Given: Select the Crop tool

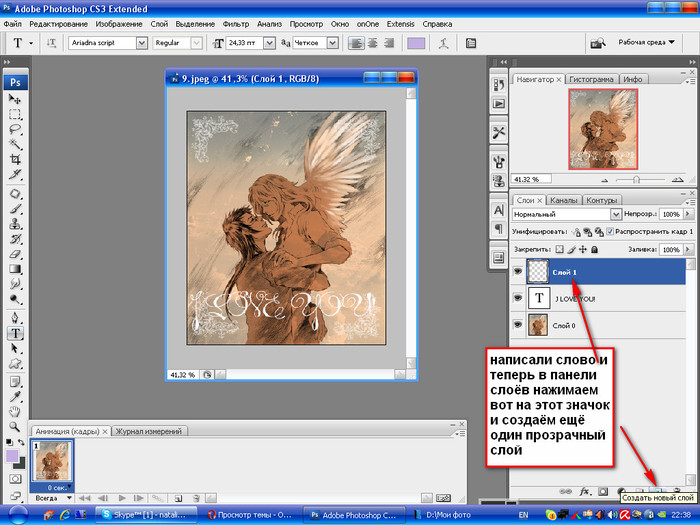Looking at the screenshot, I should [x=16, y=160].
